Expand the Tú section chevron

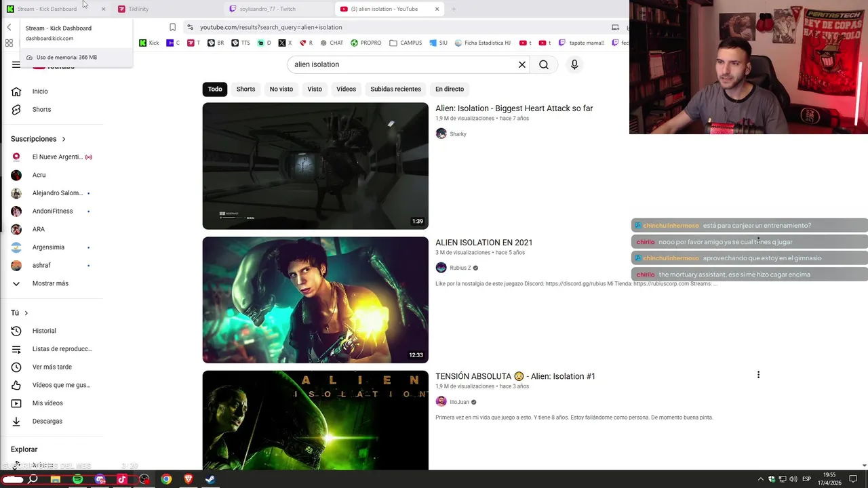click(26, 313)
